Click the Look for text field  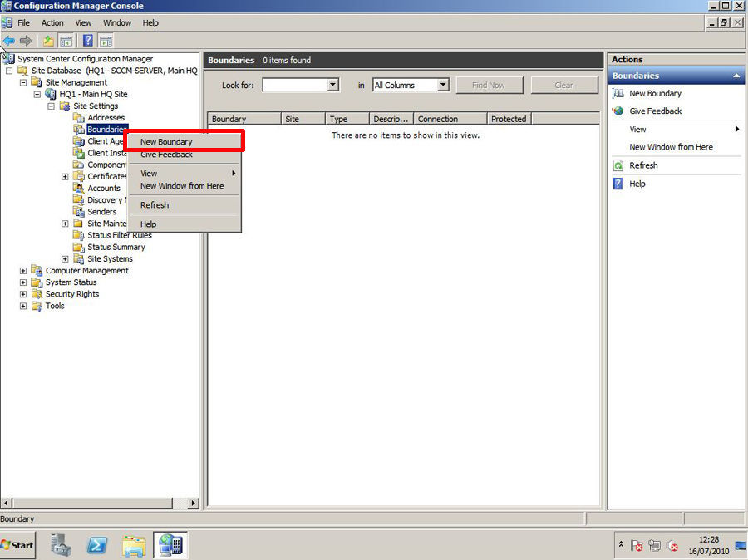pos(295,85)
